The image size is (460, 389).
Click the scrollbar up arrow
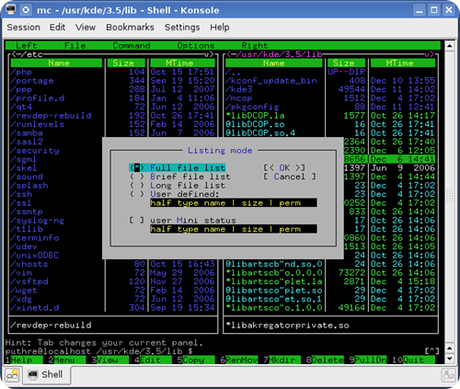[449, 46]
